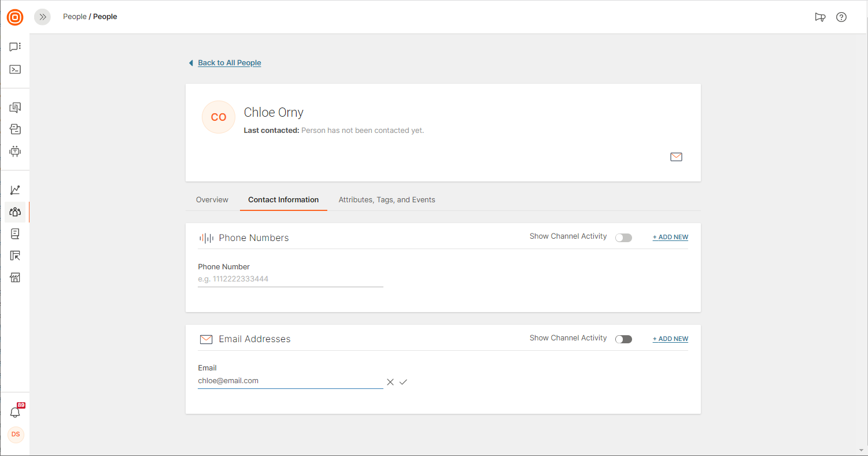The height and width of the screenshot is (456, 868).
Task: Click the Back to All People link
Action: pos(229,63)
